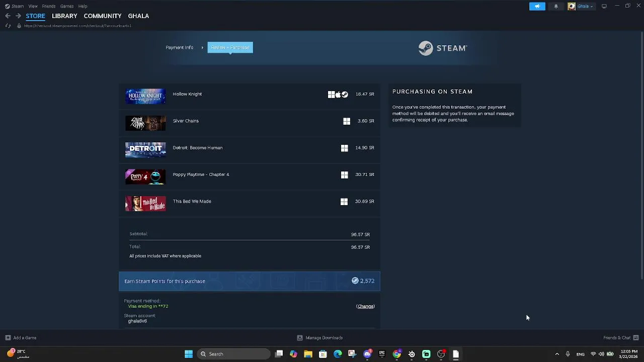This screenshot has height=362, width=644.
Task: Open the Friends menu
Action: point(49,6)
